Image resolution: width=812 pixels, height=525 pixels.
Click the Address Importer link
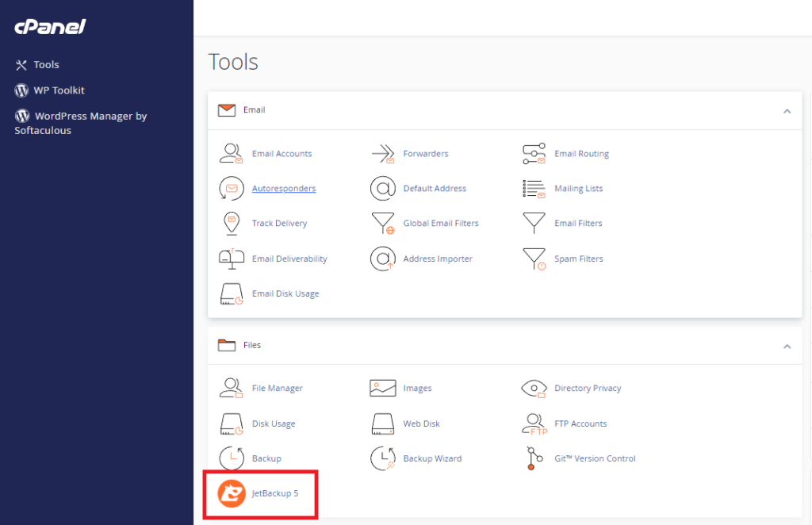pos(438,259)
